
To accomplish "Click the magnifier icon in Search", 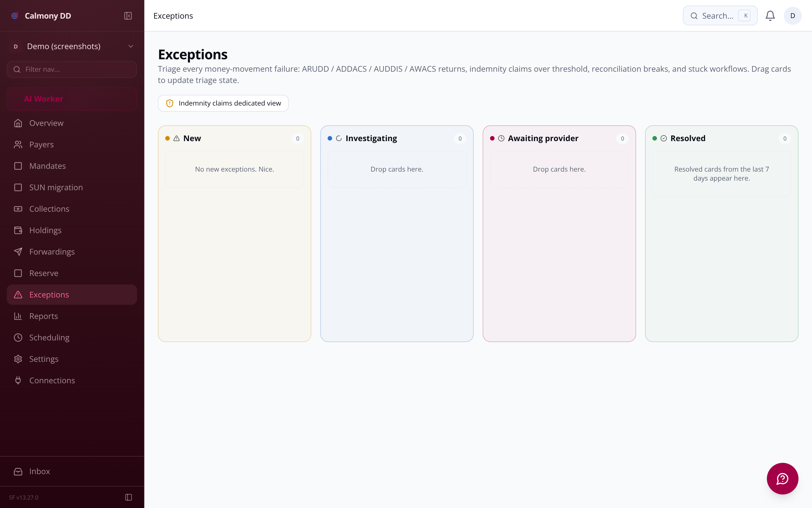I will (x=694, y=16).
